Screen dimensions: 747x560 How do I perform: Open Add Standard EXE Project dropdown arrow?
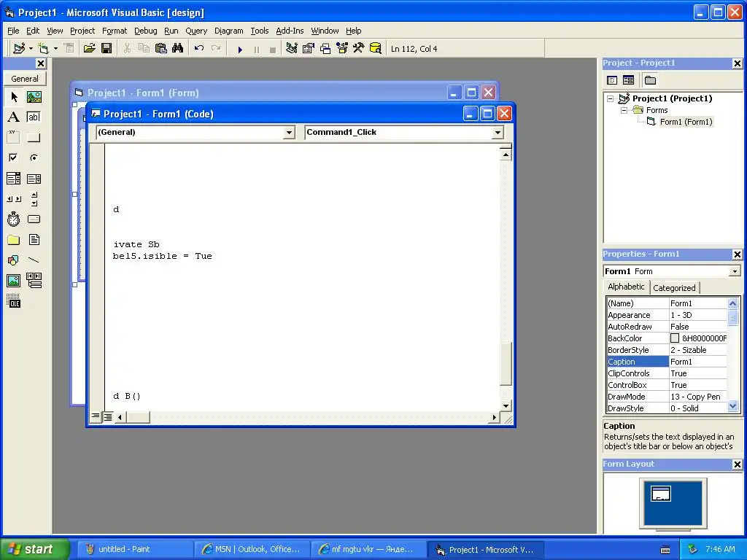pos(31,49)
